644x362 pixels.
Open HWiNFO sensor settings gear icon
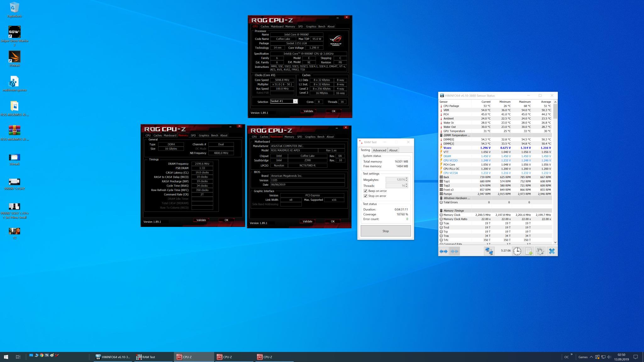pyautogui.click(x=540, y=251)
